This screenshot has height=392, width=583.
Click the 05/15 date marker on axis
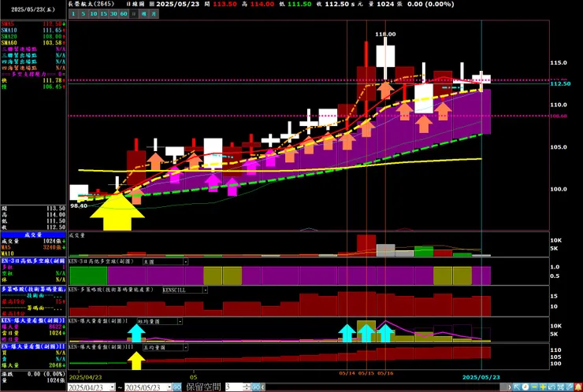tap(366, 373)
